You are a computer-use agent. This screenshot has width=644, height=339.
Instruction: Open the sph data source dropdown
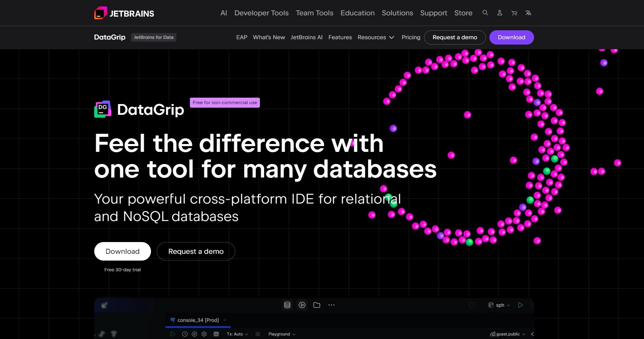(x=500, y=305)
